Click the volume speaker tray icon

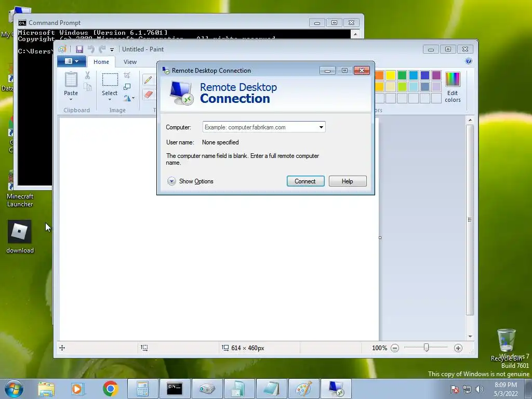pos(479,389)
